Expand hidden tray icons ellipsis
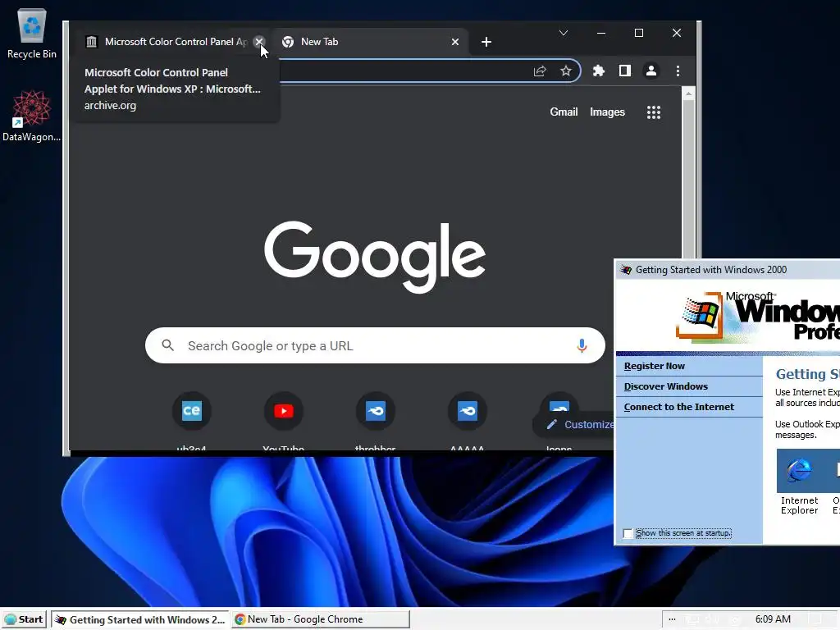The height and width of the screenshot is (630, 840). pyautogui.click(x=672, y=619)
